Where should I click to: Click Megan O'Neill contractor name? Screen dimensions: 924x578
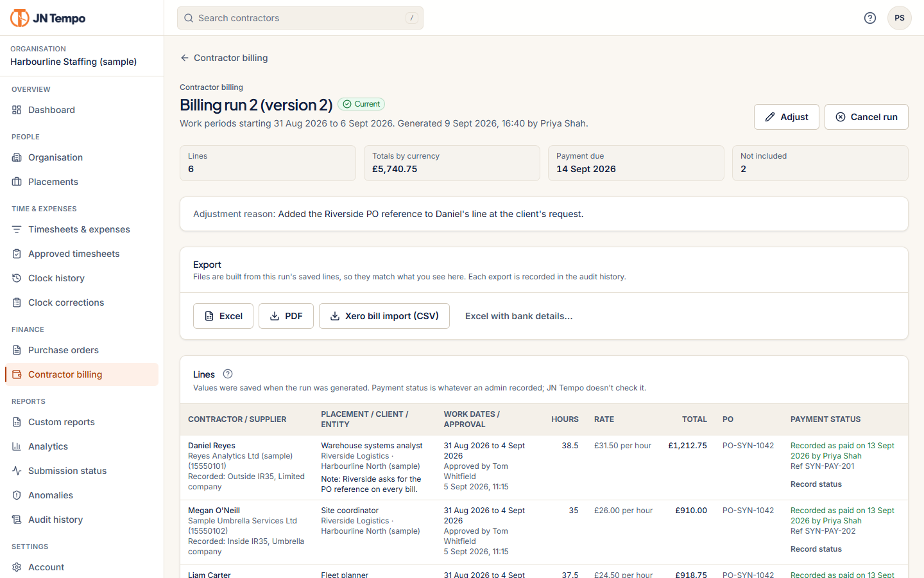[x=214, y=511]
